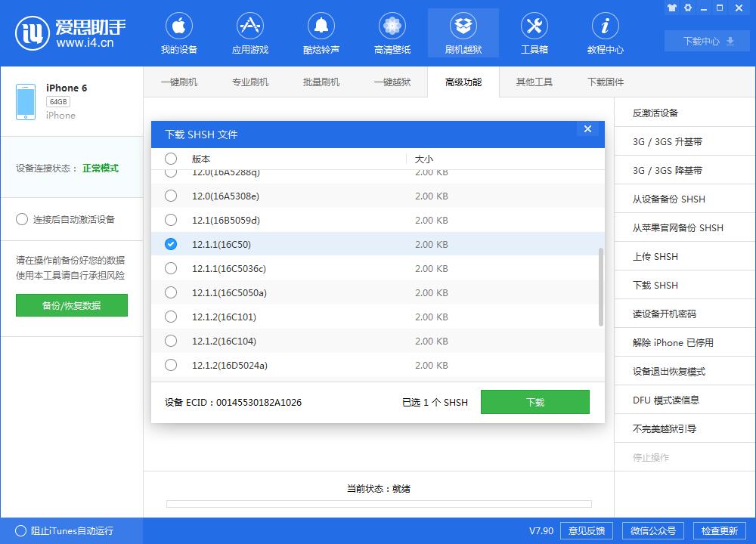Select the 12.1.2(16C101) version radio
The width and height of the screenshot is (756, 544).
point(171,317)
